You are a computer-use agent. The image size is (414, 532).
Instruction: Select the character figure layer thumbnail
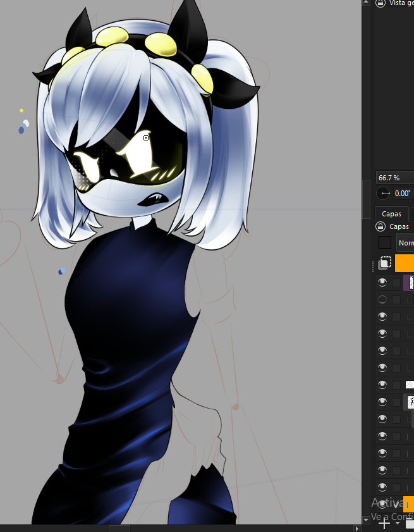point(411,402)
